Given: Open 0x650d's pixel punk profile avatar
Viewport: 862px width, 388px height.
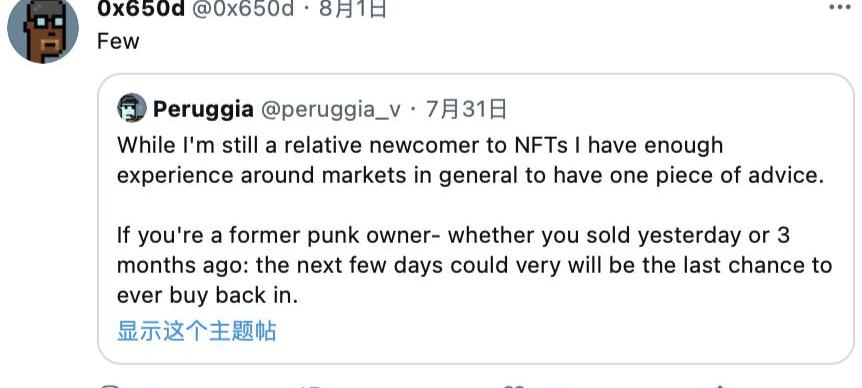Looking at the screenshot, I should point(43,30).
